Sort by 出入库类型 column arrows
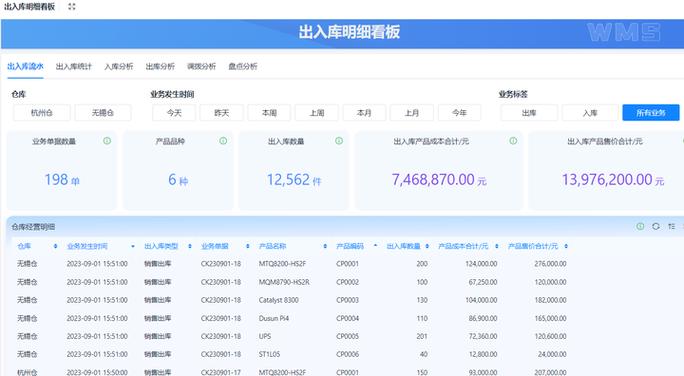Screen dimensions: 684x376 pos(190,246)
